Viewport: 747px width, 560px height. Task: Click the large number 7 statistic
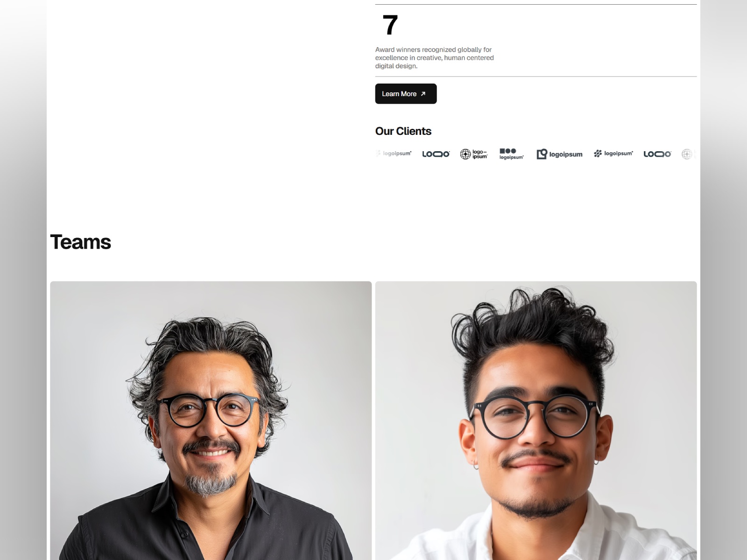point(390,25)
